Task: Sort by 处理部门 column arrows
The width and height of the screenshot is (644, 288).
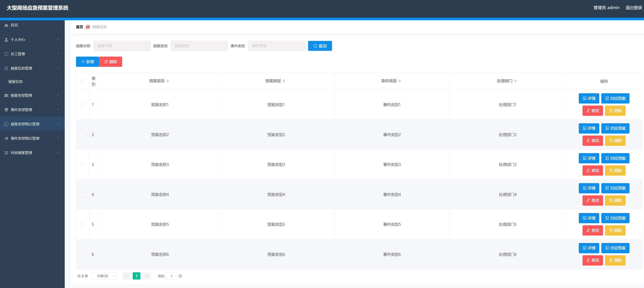Action: pos(515,81)
